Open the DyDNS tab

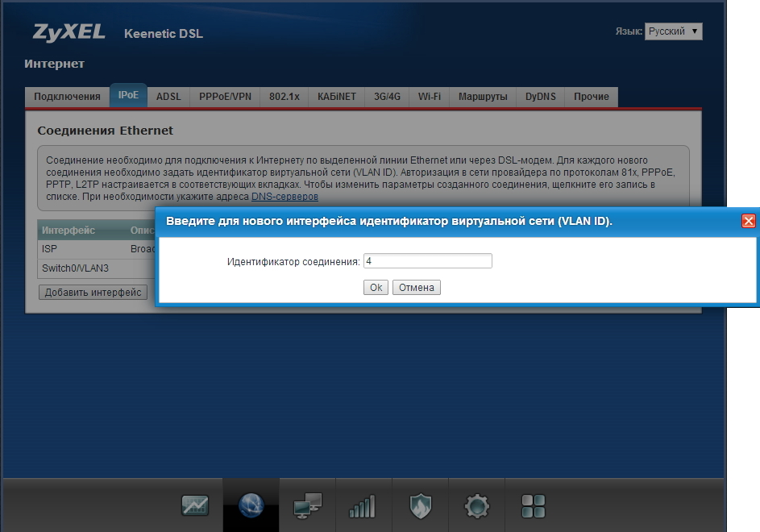[x=540, y=97]
